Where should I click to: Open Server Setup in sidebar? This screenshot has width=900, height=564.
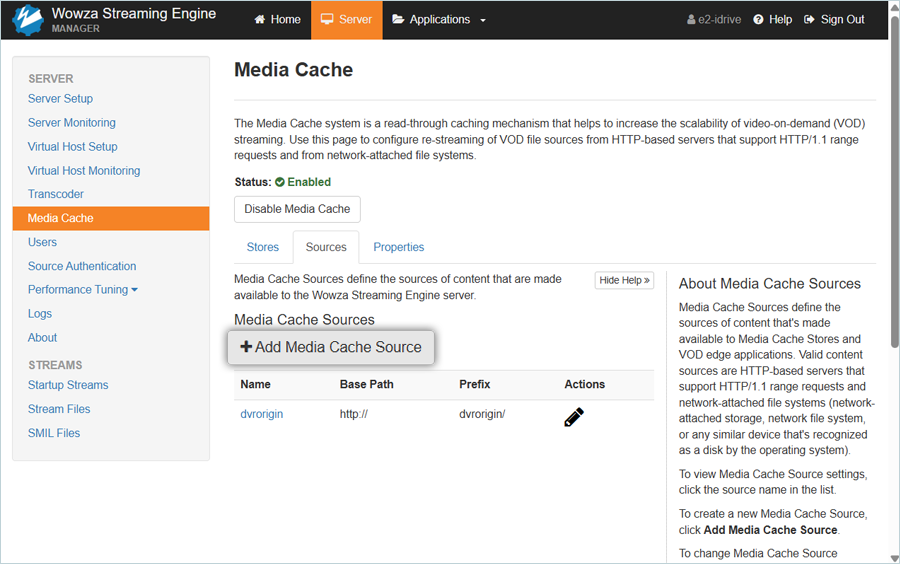(60, 99)
